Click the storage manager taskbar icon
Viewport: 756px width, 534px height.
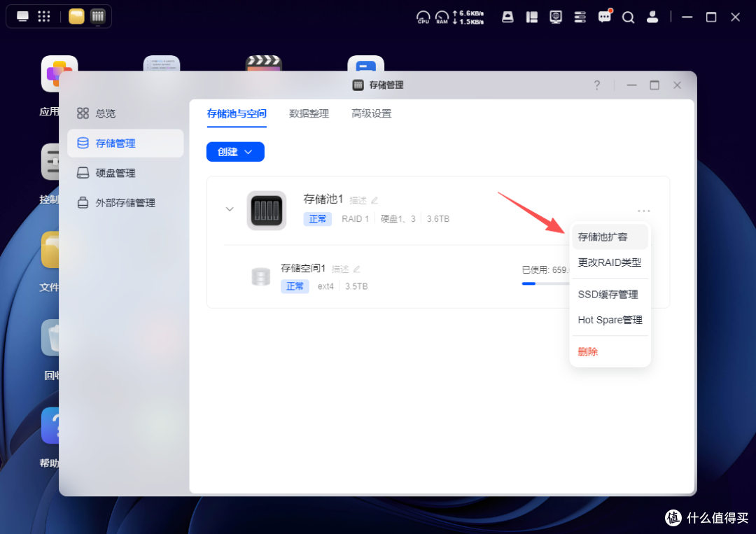pyautogui.click(x=98, y=16)
